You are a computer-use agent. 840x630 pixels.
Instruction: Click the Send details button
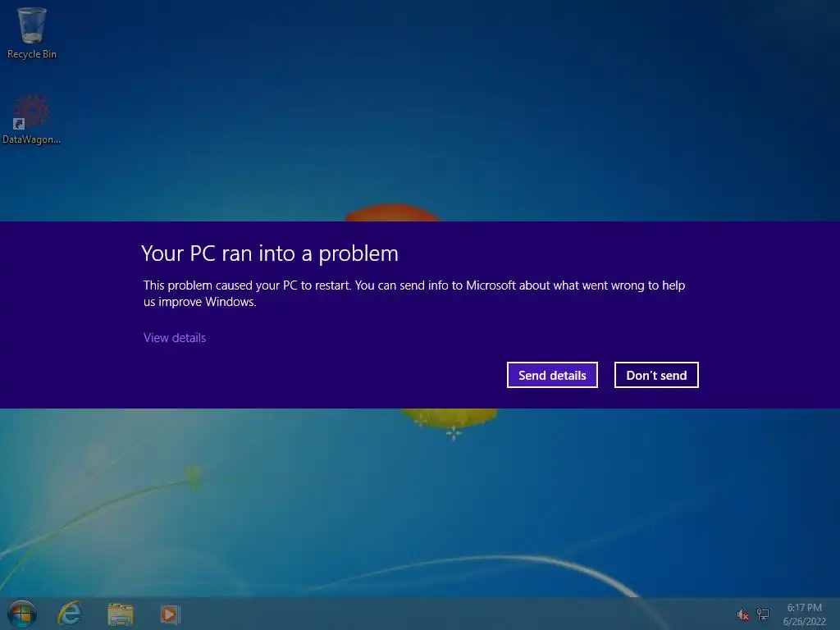coord(552,375)
